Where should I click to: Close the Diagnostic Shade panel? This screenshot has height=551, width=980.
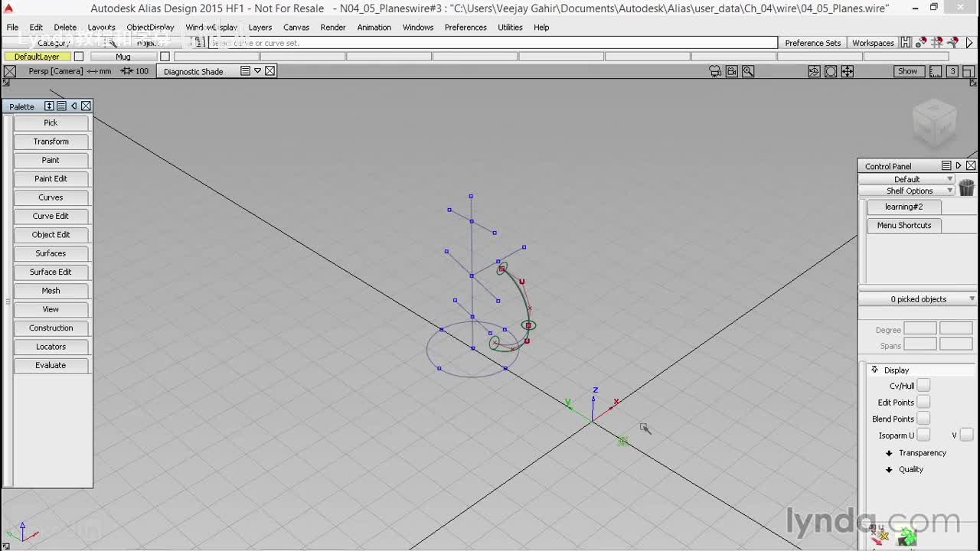point(269,71)
